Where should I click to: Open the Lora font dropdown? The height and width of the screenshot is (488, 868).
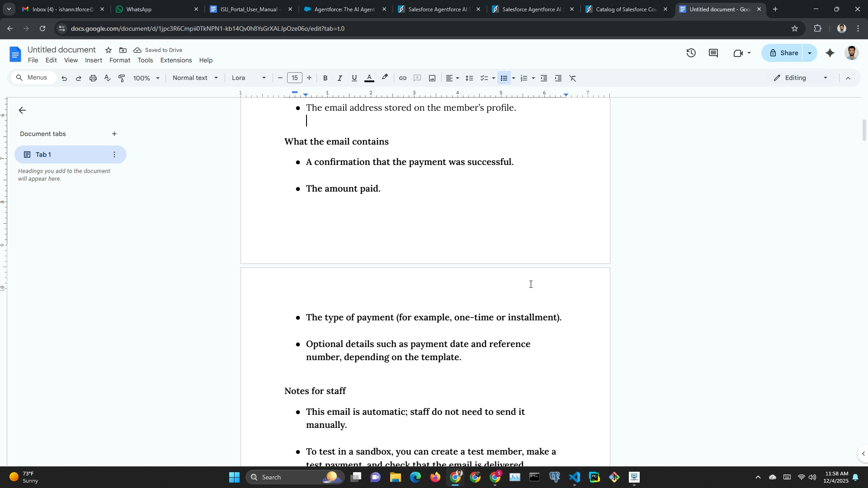[x=248, y=78]
